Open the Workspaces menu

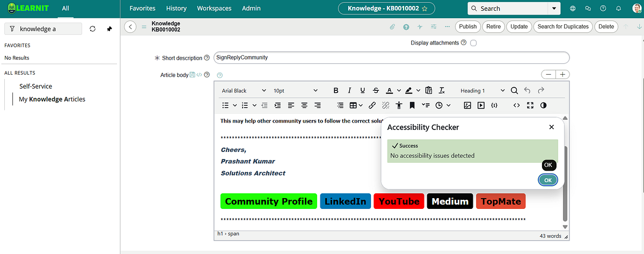coord(214,9)
